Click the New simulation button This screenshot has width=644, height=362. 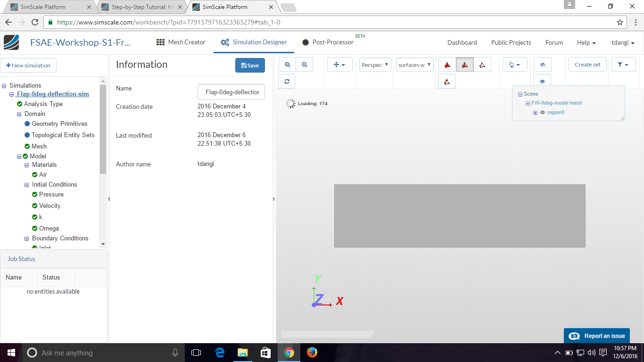click(28, 66)
